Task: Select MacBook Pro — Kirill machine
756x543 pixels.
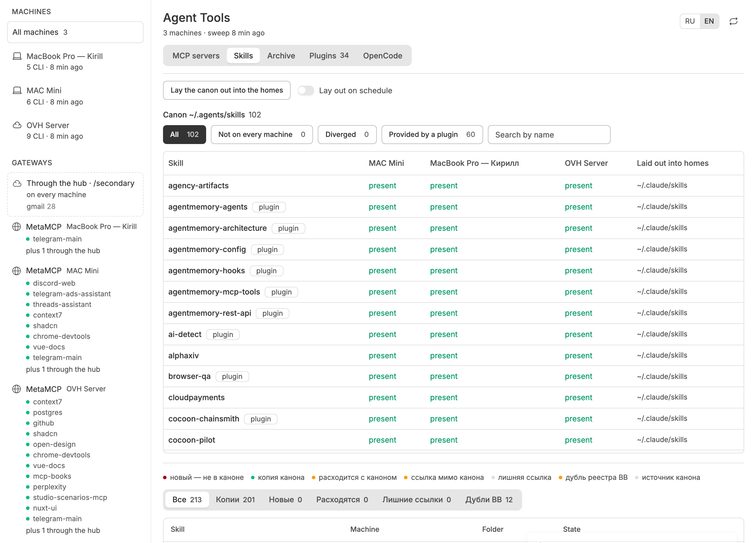Action: click(75, 62)
